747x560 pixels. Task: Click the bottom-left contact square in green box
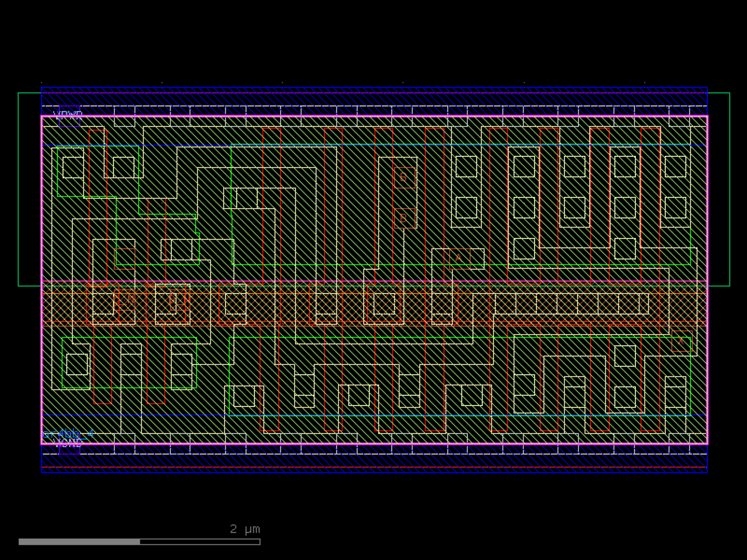77,364
